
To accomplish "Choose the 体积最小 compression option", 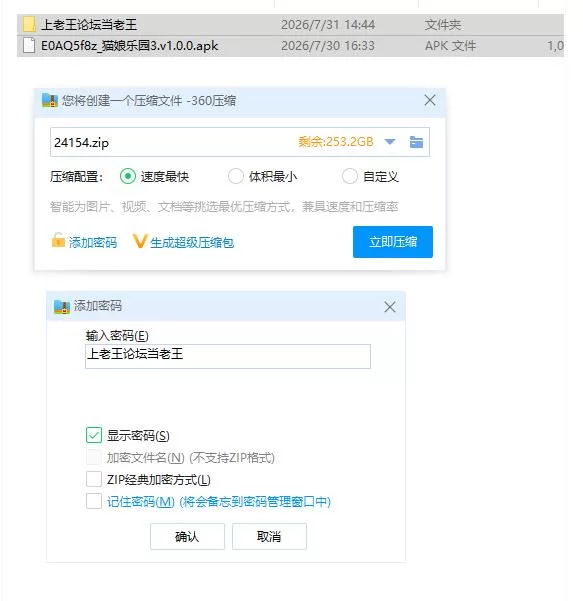I will coord(235,176).
